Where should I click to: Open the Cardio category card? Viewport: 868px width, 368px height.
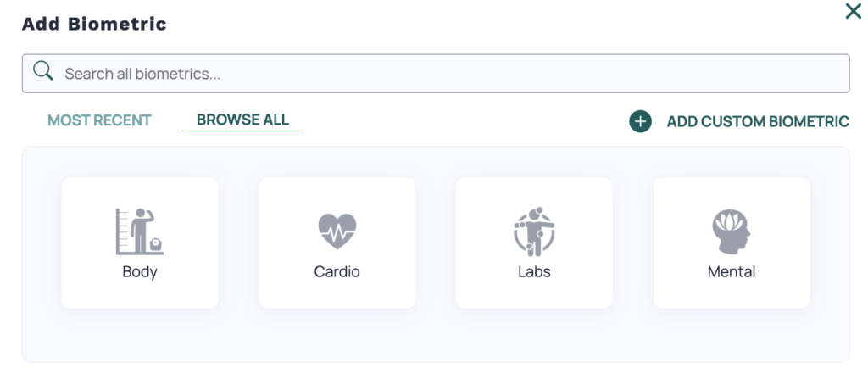[337, 243]
